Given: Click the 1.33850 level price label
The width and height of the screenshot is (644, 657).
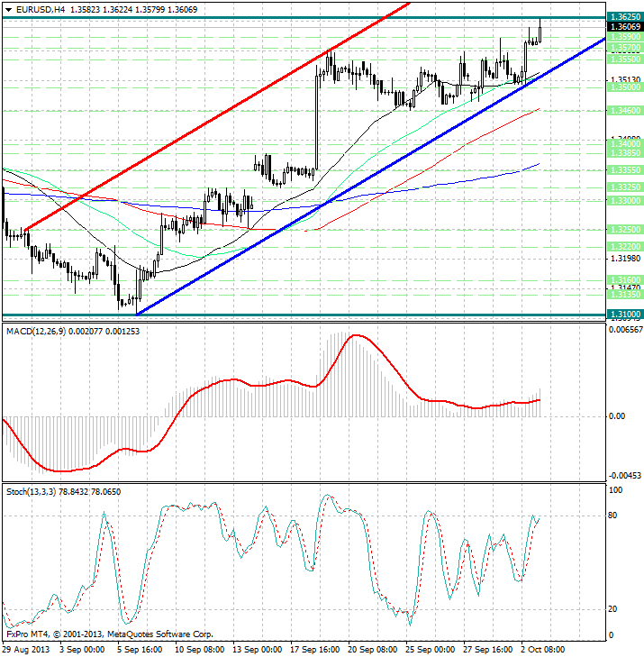Looking at the screenshot, I should (x=625, y=153).
